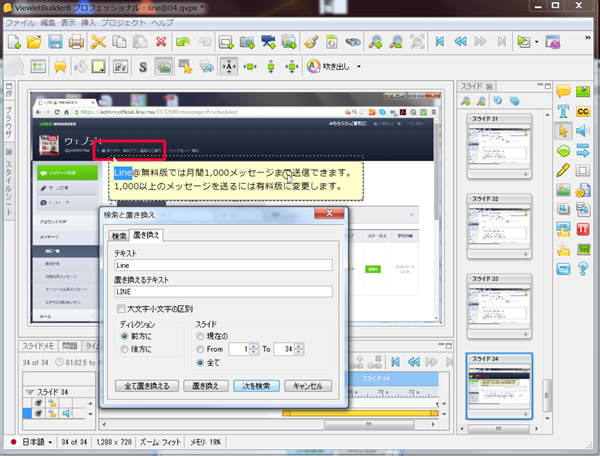Click the yellow speech bubble tool

pyautogui.click(x=563, y=92)
